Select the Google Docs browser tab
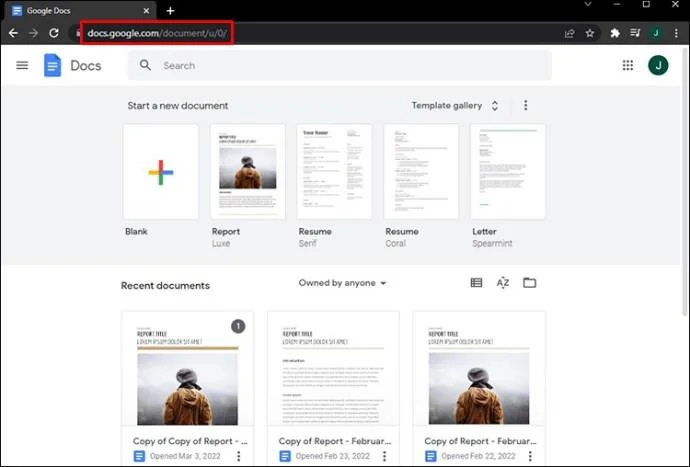This screenshot has height=467, width=690. [x=80, y=11]
